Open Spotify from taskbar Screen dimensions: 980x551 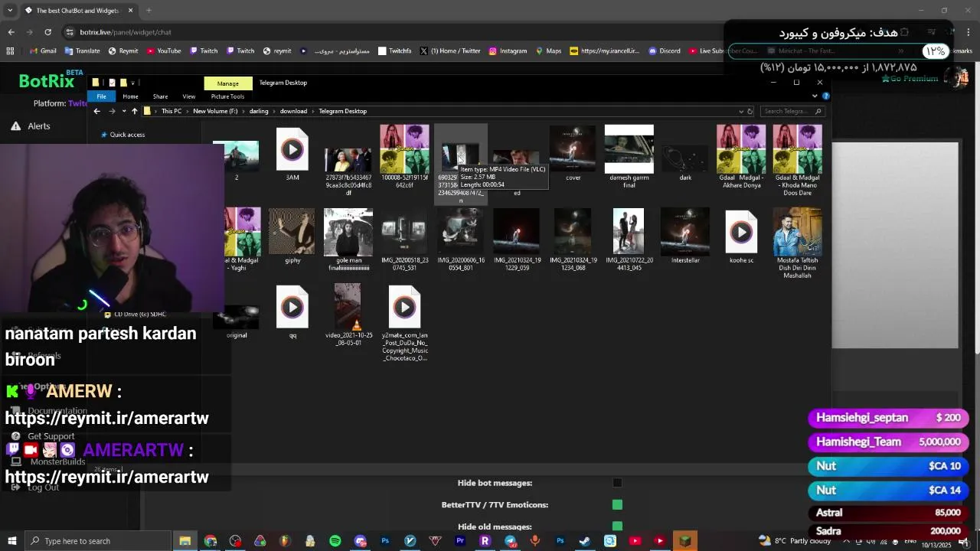point(335,541)
